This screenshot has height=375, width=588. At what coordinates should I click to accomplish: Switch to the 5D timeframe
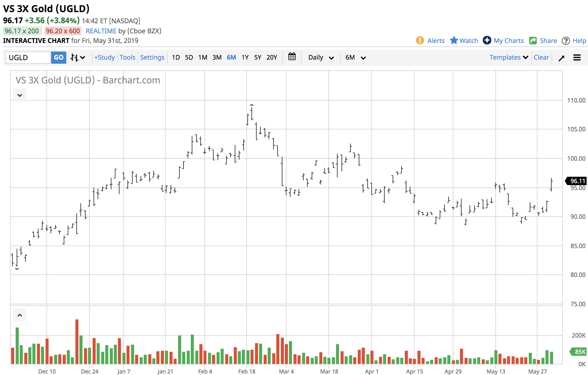point(188,57)
